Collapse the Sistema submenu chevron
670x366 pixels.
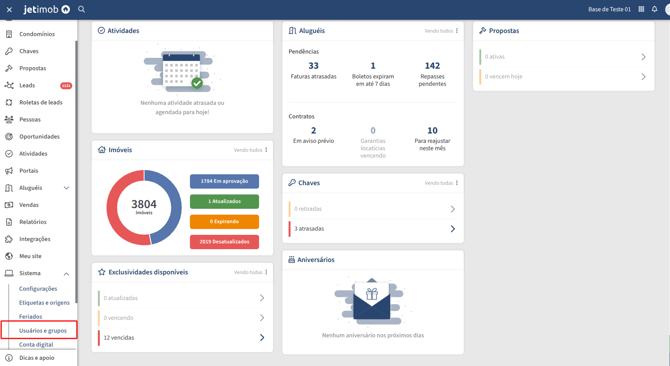tap(66, 273)
